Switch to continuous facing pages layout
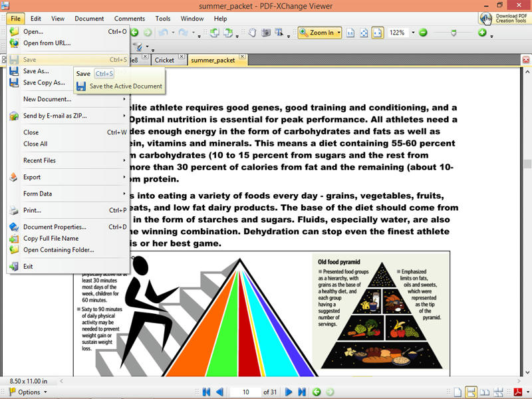Screen dimensions: 532x399 coord(498,392)
